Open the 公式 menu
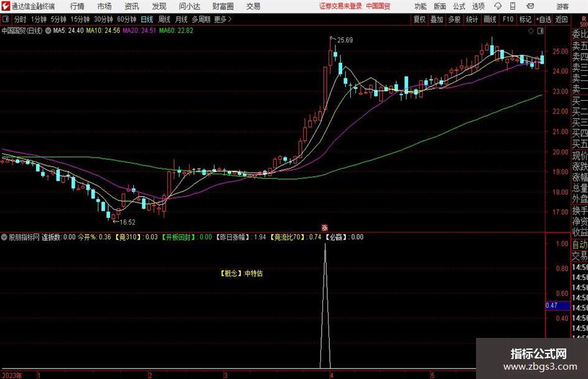588x379 pixels. coord(459,6)
